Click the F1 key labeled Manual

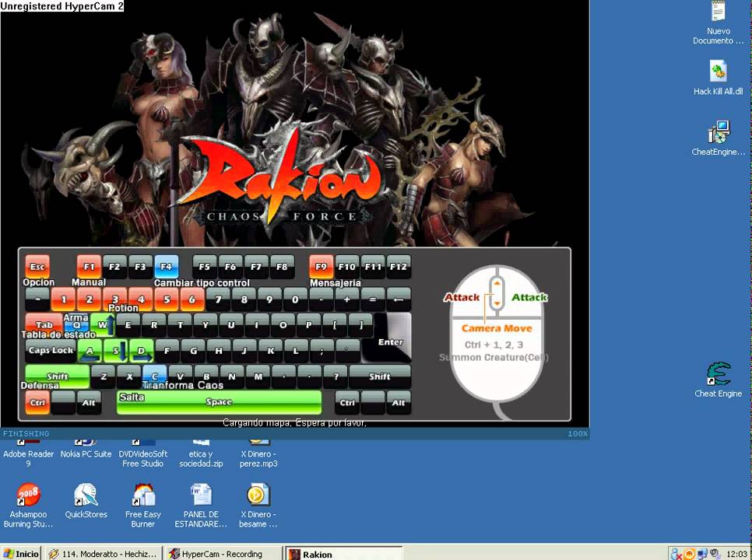coord(90,266)
